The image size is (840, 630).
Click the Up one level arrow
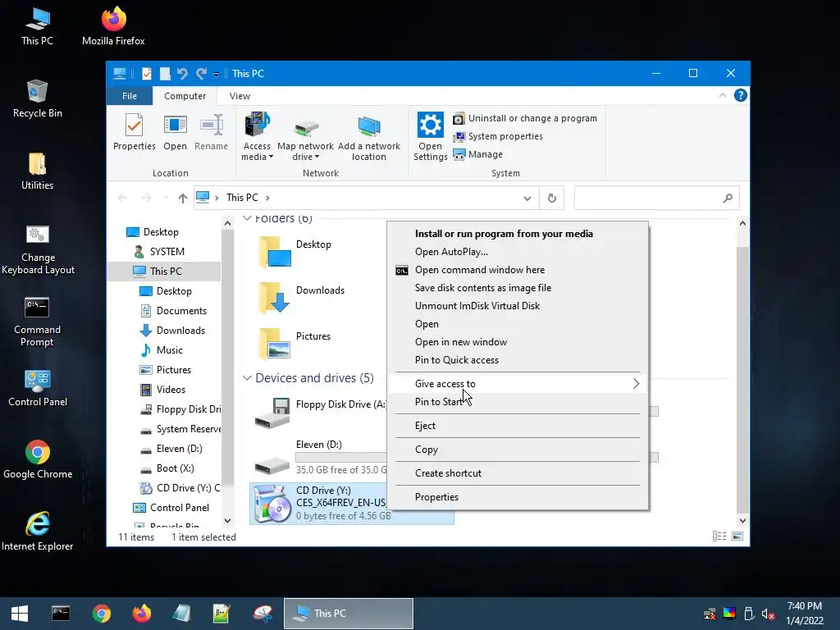coord(183,199)
